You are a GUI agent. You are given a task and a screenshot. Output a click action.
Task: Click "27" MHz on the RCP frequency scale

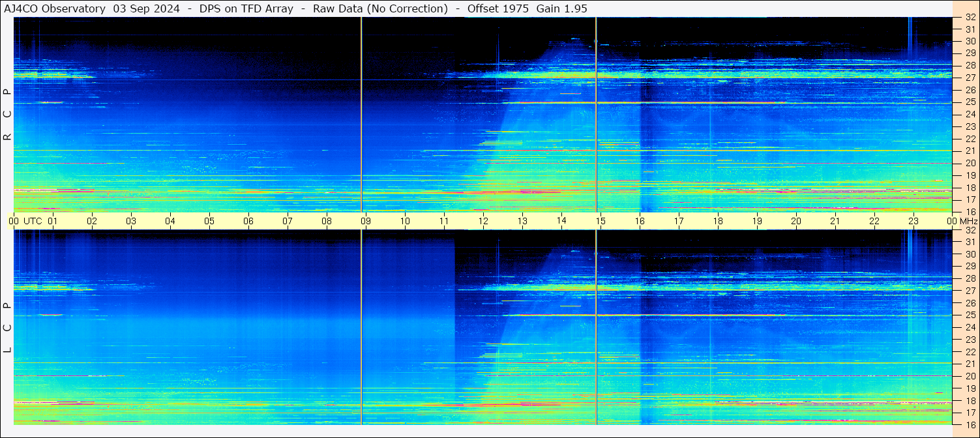pos(970,78)
